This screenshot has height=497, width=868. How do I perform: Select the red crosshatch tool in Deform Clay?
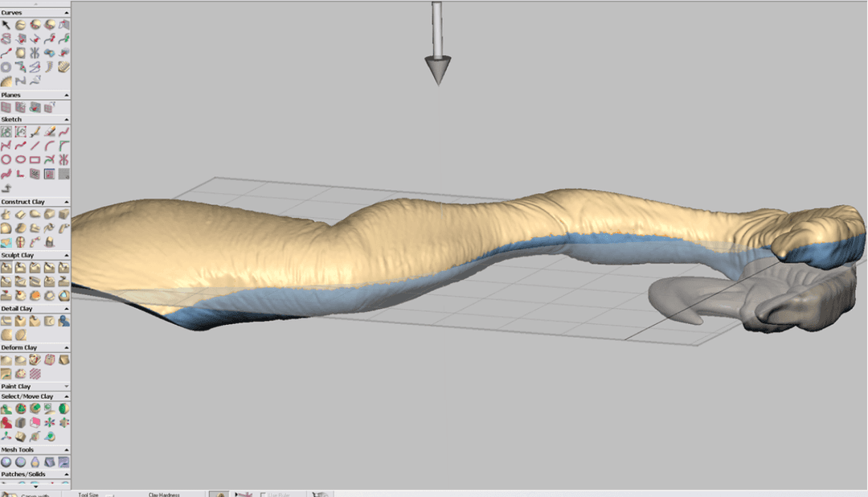(x=35, y=374)
